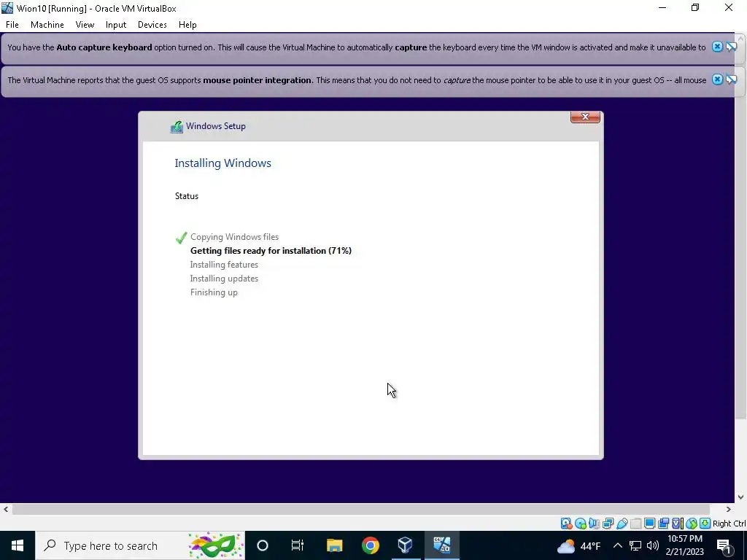Open the USB devices status icon

click(x=622, y=524)
